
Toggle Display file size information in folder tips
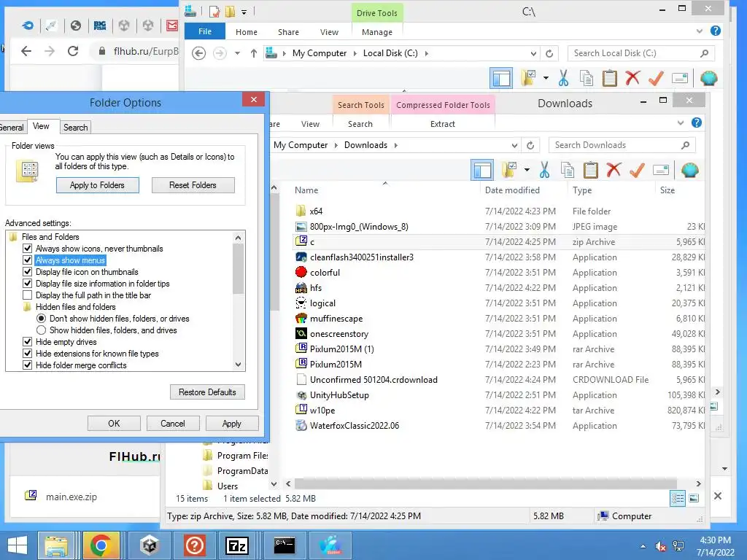(x=28, y=284)
